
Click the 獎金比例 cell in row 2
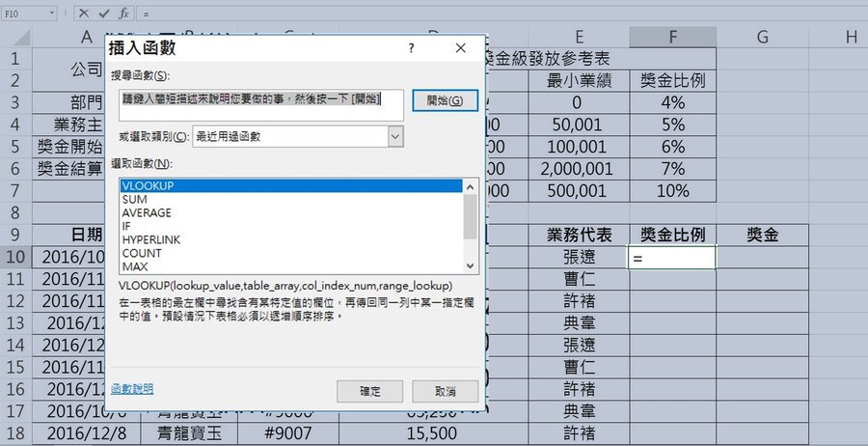pyautogui.click(x=672, y=81)
